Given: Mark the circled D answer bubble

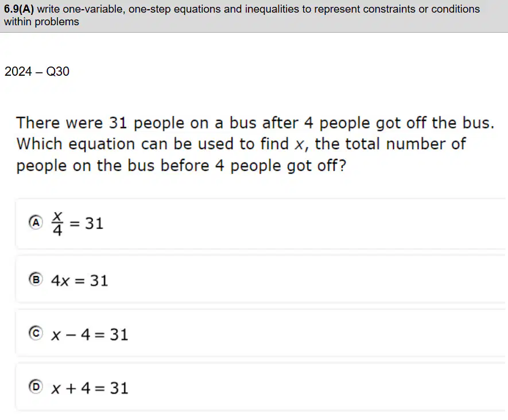Looking at the screenshot, I should 36,387.
